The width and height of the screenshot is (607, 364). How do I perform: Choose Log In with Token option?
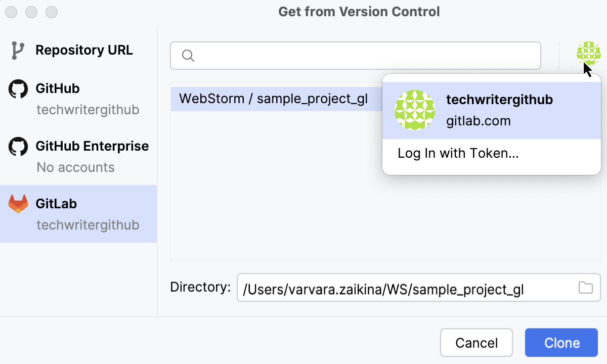coord(459,153)
